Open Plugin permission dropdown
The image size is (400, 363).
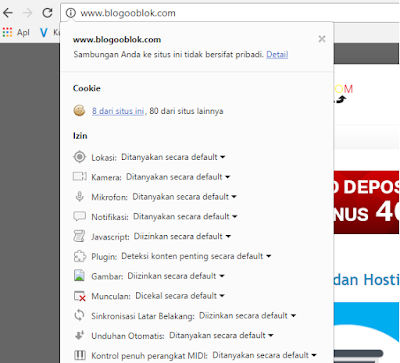tap(196, 256)
